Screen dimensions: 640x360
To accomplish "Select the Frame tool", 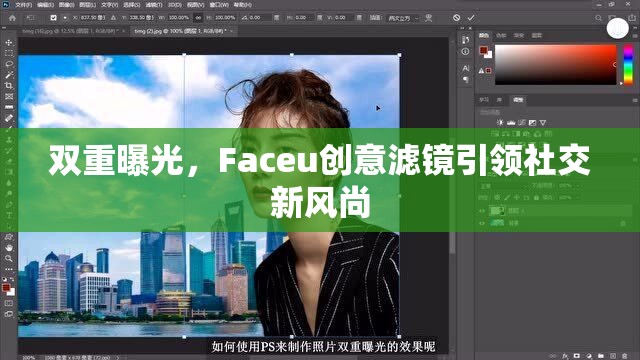I will [x=9, y=96].
